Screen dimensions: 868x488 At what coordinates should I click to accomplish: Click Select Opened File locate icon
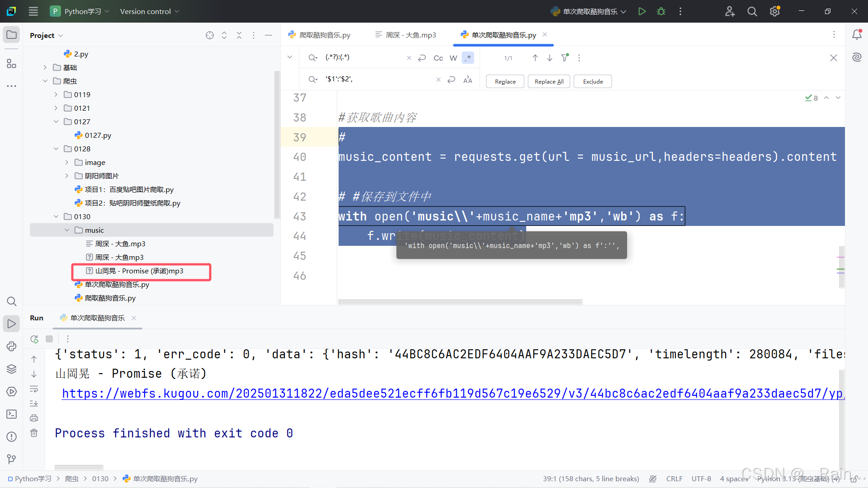click(209, 35)
